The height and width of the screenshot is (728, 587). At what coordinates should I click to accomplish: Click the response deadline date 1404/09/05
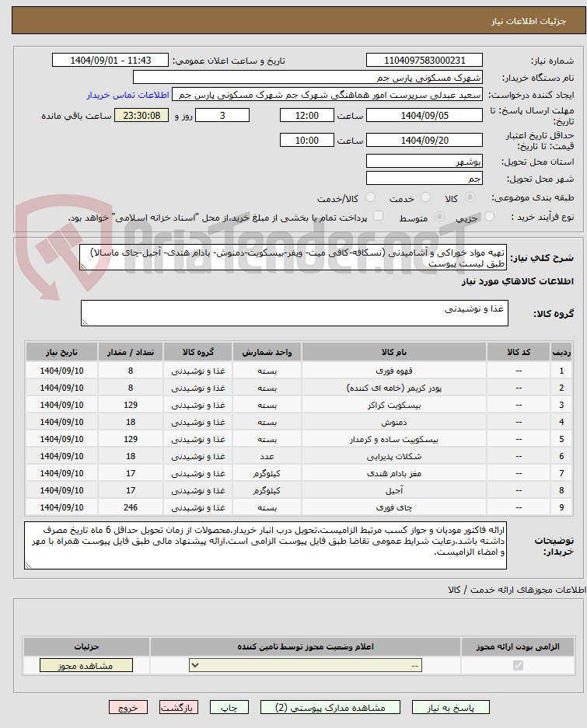425,116
